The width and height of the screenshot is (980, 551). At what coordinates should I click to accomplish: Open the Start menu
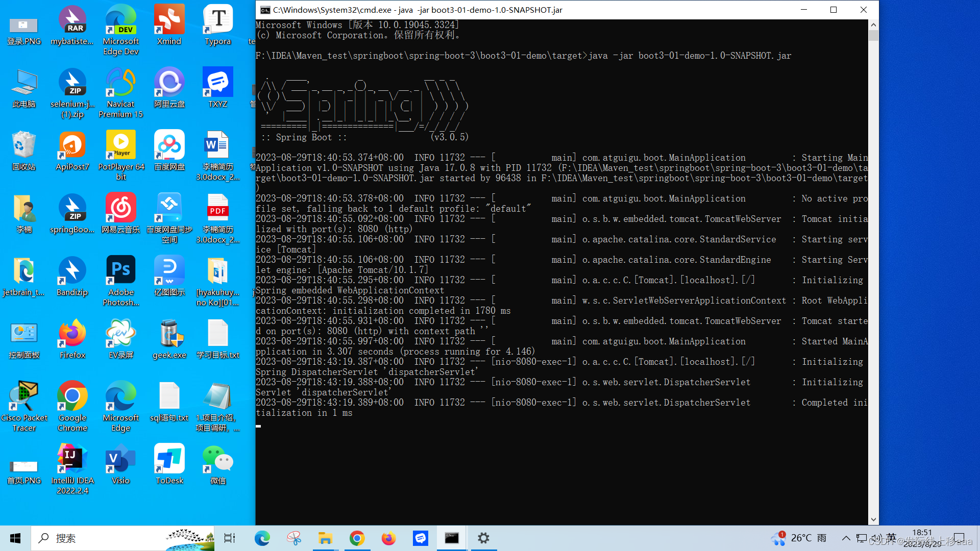14,538
